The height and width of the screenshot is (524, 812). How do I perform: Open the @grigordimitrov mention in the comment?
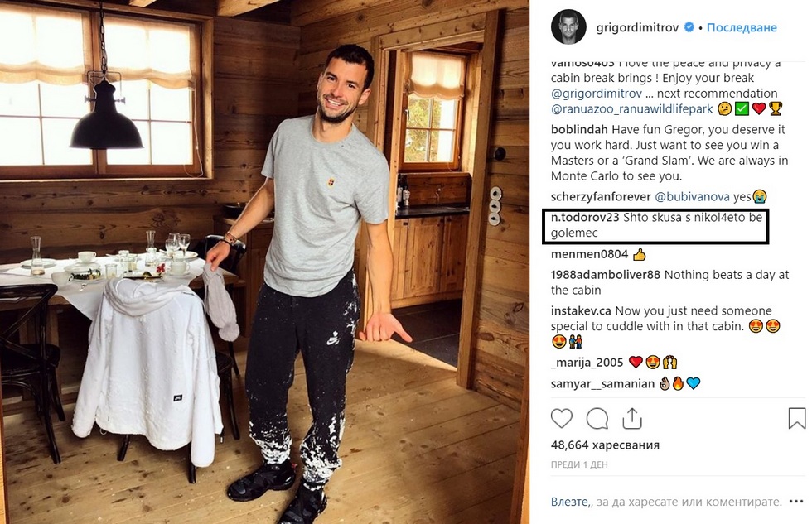[596, 93]
